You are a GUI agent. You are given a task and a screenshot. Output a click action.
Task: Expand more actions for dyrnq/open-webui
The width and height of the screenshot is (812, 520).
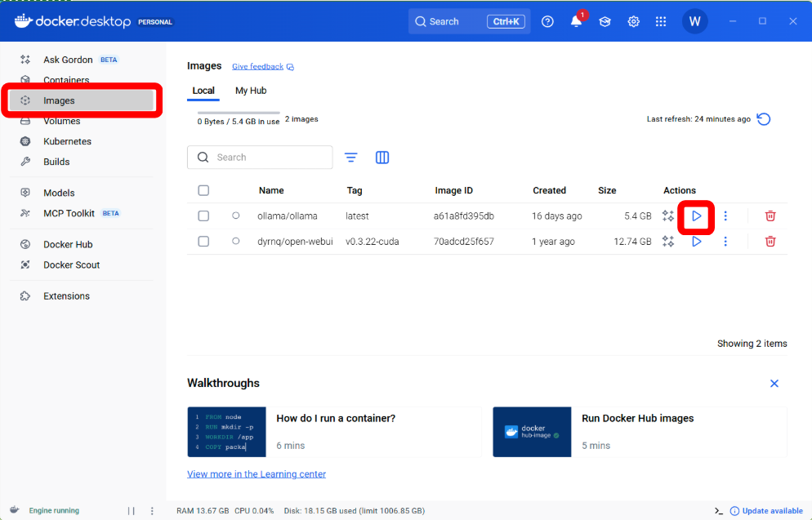(x=725, y=242)
